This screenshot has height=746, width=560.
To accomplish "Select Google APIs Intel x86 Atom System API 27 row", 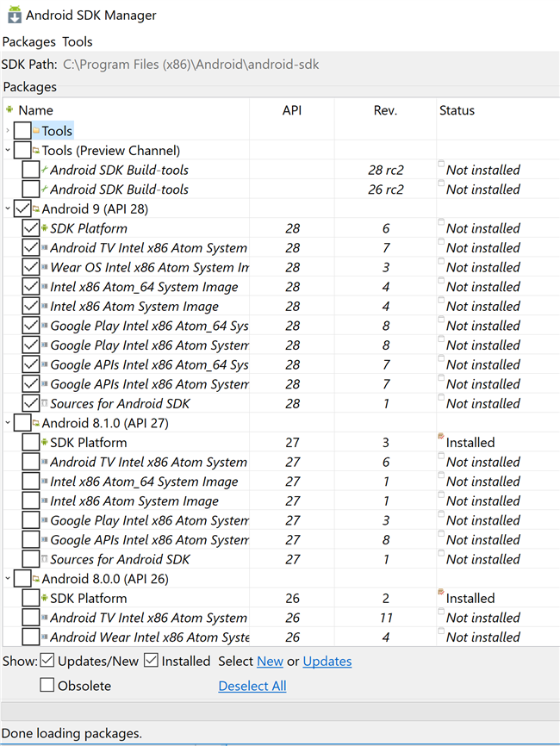I will coord(281,539).
